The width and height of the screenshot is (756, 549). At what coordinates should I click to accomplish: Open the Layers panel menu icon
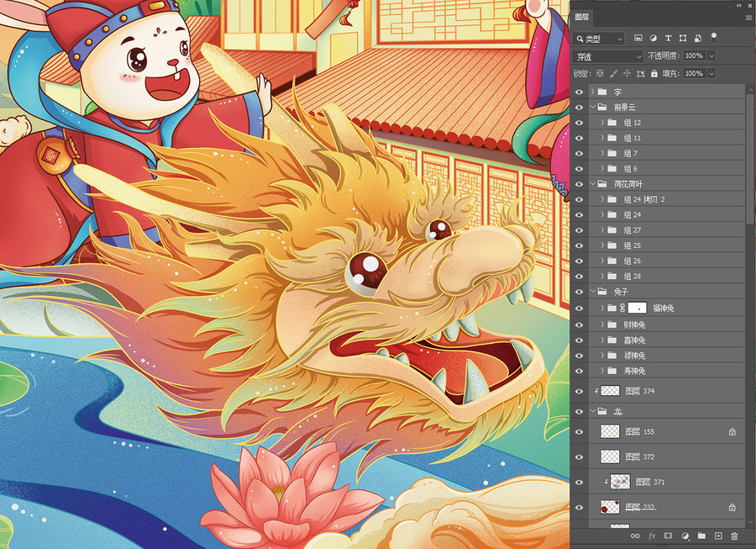click(x=748, y=18)
